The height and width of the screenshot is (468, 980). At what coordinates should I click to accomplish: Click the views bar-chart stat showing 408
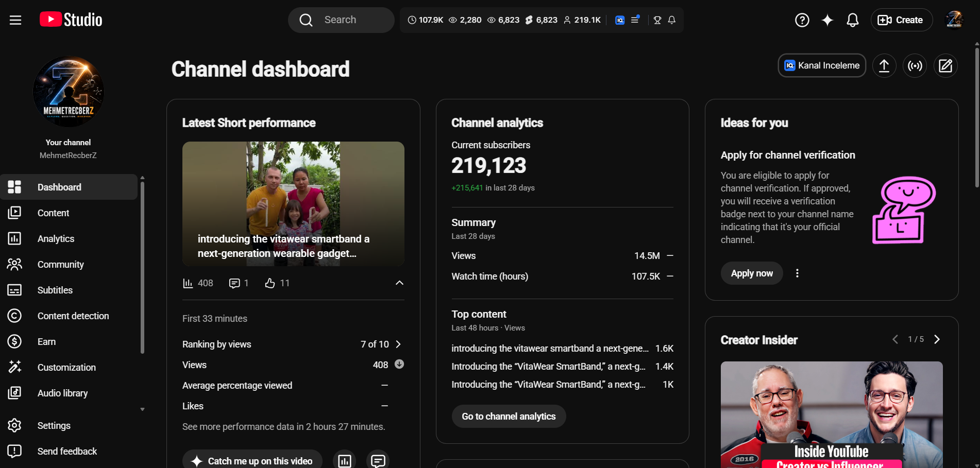(x=198, y=283)
